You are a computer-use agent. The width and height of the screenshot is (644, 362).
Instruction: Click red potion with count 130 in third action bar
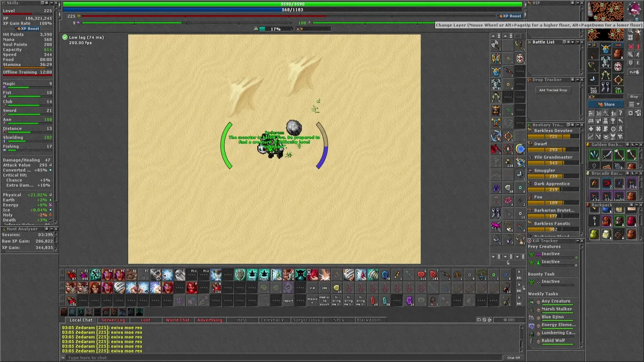click(71, 301)
